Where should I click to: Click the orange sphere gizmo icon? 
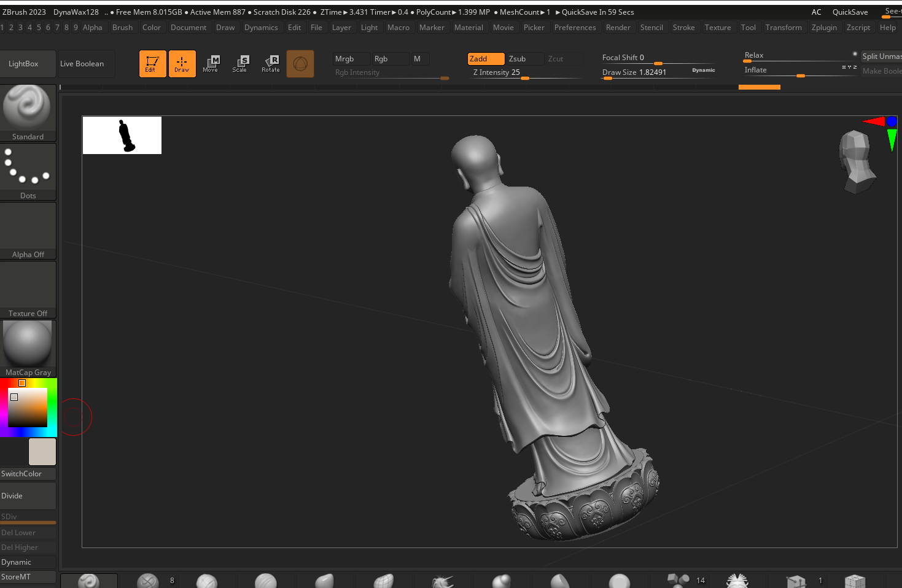point(300,64)
